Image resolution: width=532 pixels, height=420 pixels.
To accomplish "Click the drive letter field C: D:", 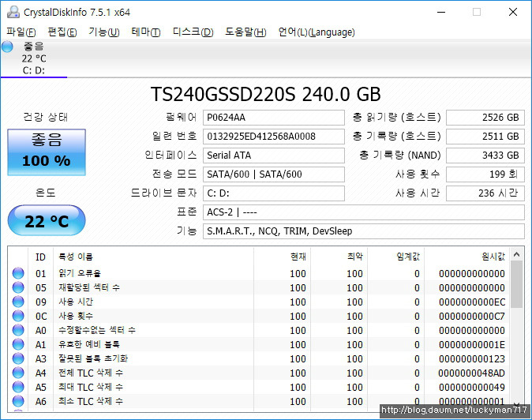I will pos(274,193).
